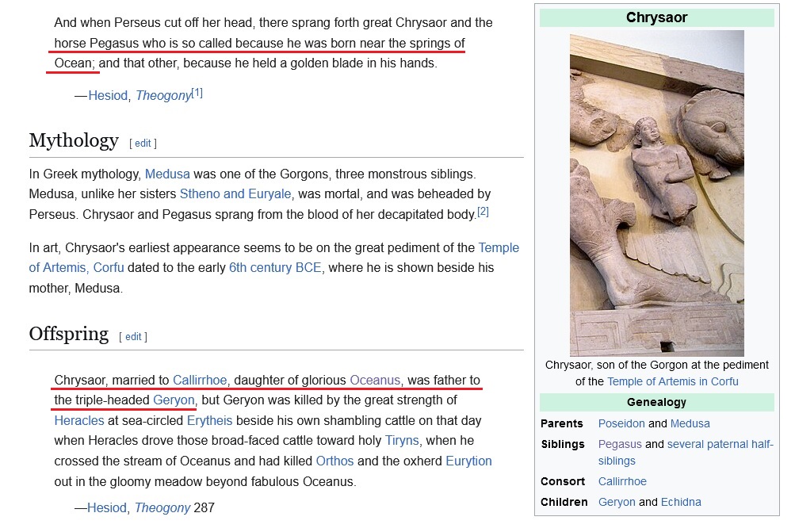Open the Eurytion link

(x=469, y=461)
